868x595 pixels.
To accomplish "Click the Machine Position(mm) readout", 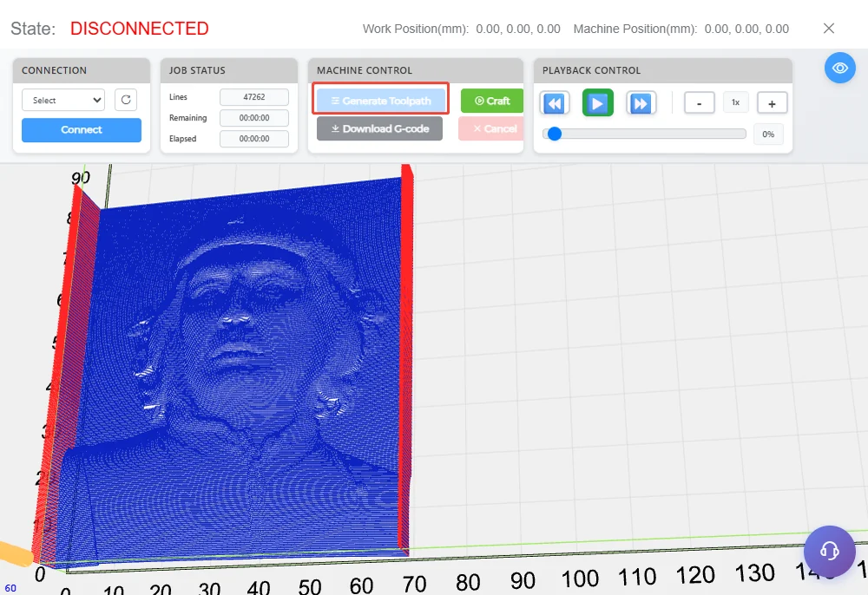I will point(681,29).
